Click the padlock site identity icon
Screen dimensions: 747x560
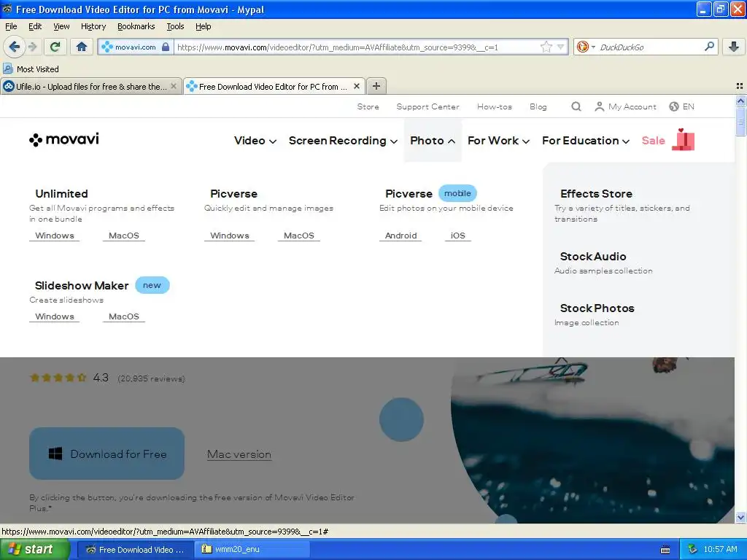tap(166, 47)
